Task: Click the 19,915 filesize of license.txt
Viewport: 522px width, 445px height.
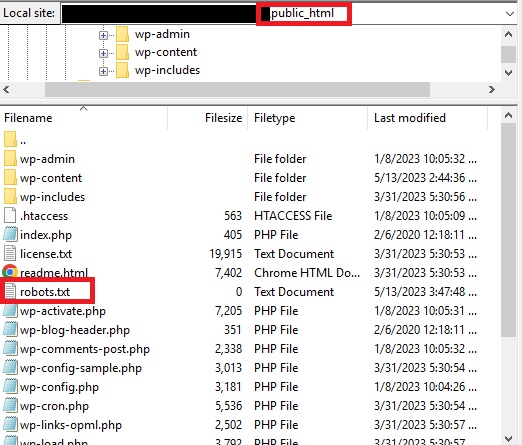Action: [x=226, y=254]
